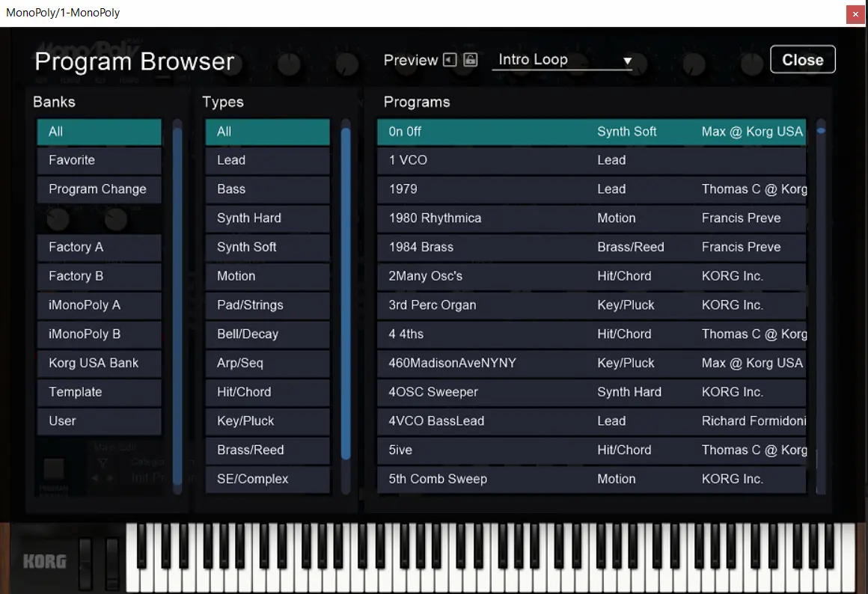Viewport: 868px width, 594px height.
Task: Open the Template bank
Action: tap(99, 392)
